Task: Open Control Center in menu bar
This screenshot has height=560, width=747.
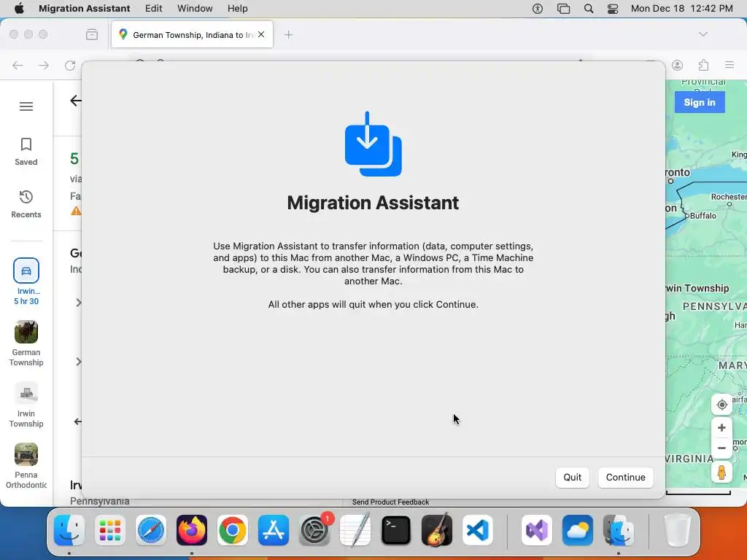Action: (x=613, y=9)
